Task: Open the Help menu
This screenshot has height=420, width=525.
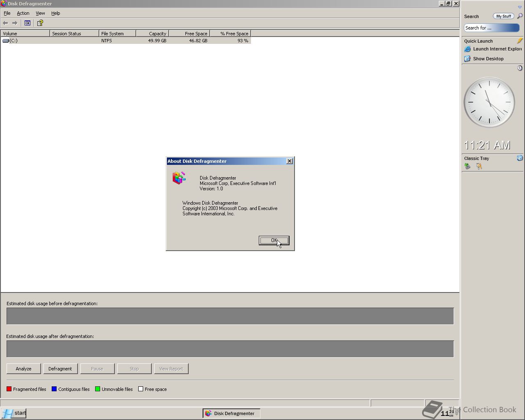Action: tap(56, 13)
